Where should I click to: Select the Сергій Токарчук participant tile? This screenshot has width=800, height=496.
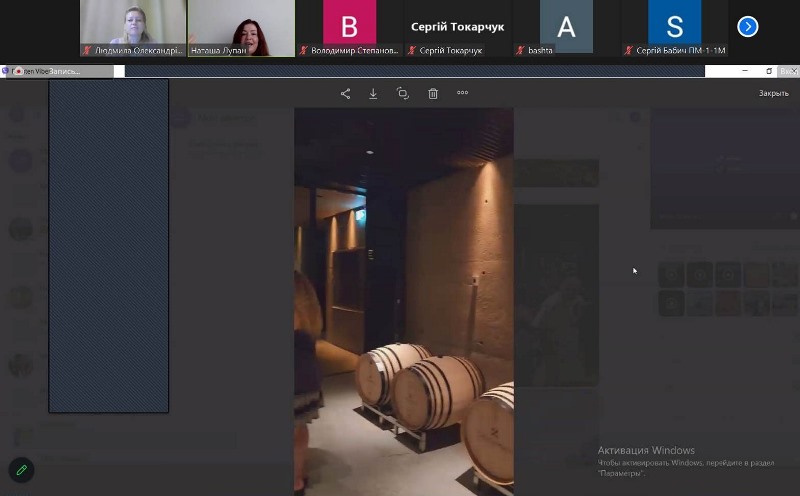point(457,27)
